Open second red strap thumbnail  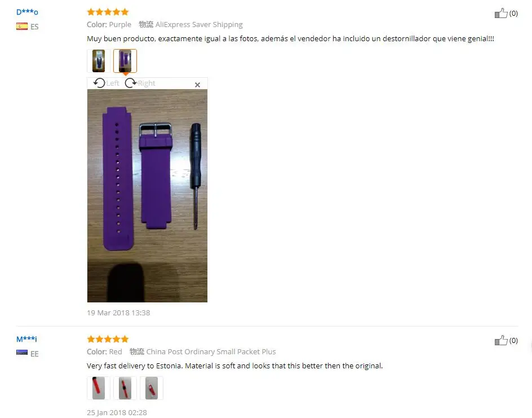pyautogui.click(x=125, y=388)
